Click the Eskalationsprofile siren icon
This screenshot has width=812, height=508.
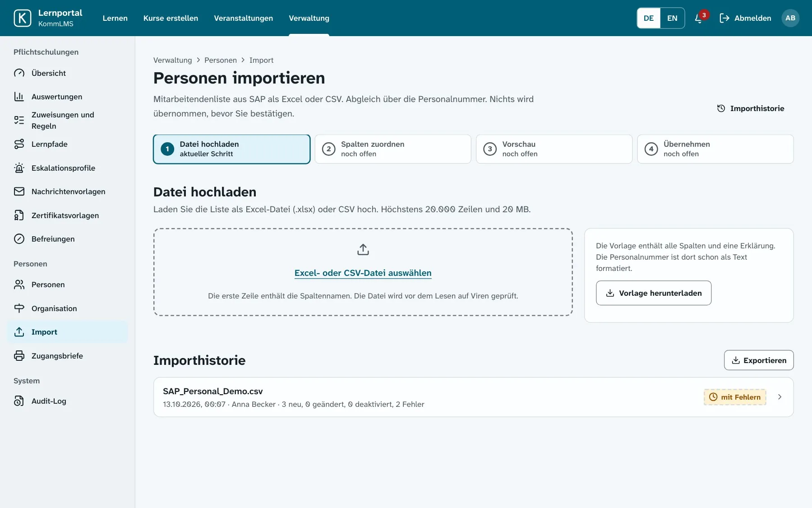click(19, 168)
